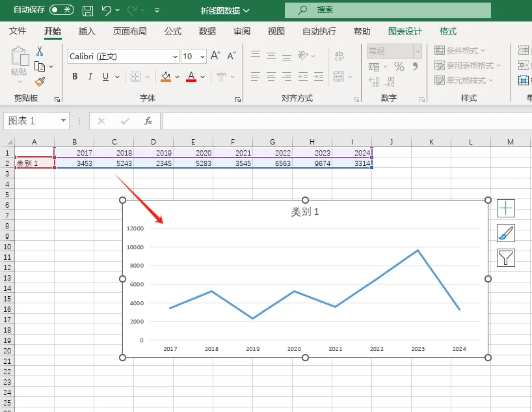Open the fill color dropdown arrow

(177, 77)
